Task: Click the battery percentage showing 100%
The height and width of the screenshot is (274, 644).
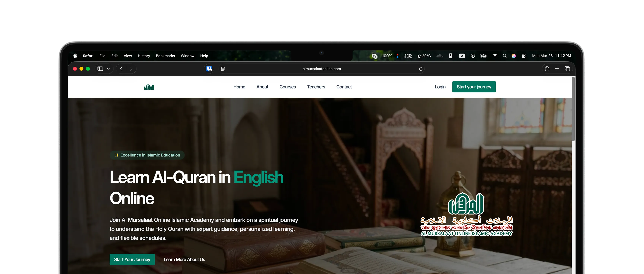Action: [387, 56]
